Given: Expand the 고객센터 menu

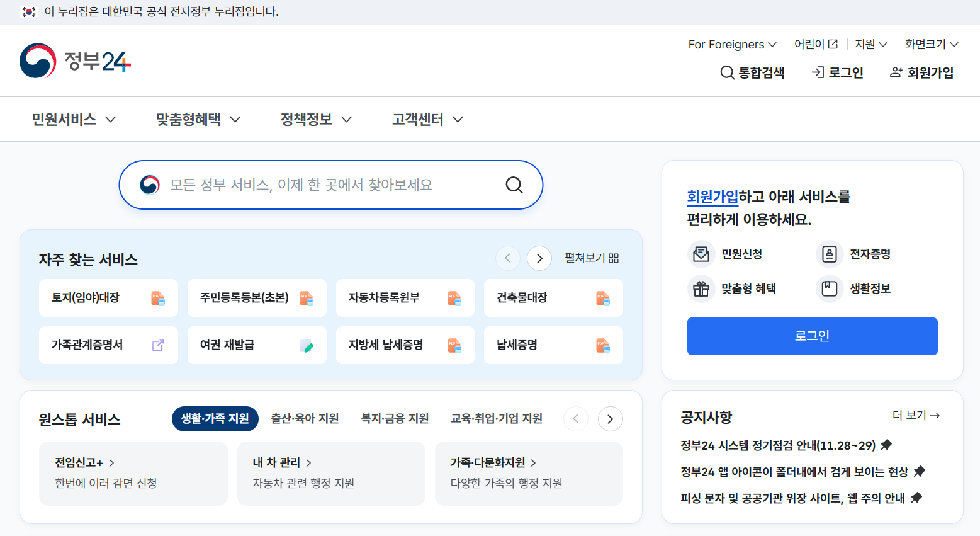Looking at the screenshot, I should [x=428, y=119].
